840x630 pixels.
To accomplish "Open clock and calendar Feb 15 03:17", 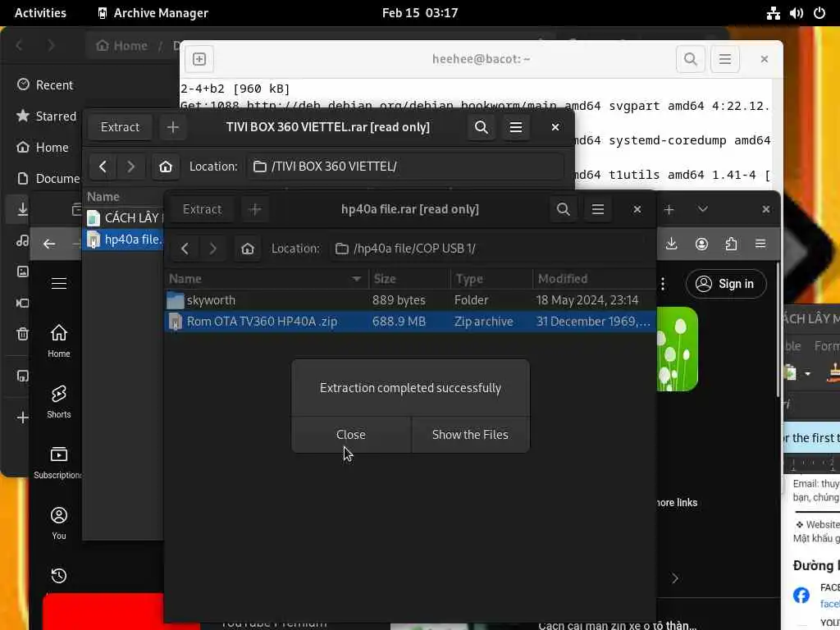I will click(420, 13).
